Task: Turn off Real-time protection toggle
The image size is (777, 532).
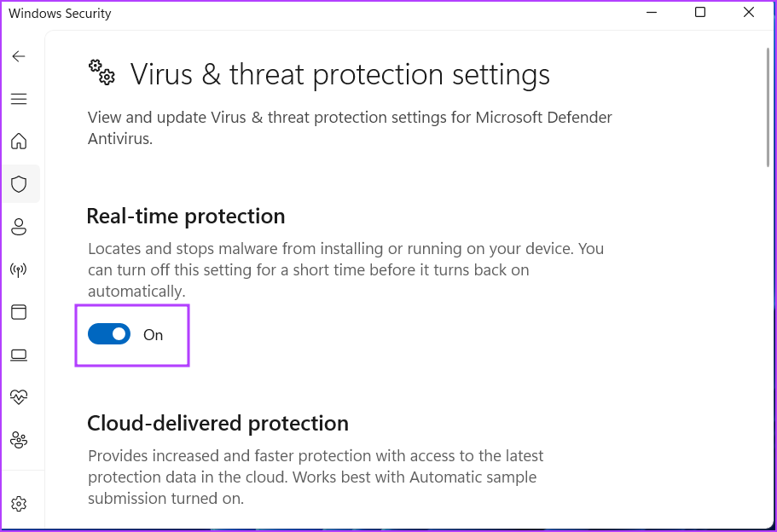Action: [109, 334]
